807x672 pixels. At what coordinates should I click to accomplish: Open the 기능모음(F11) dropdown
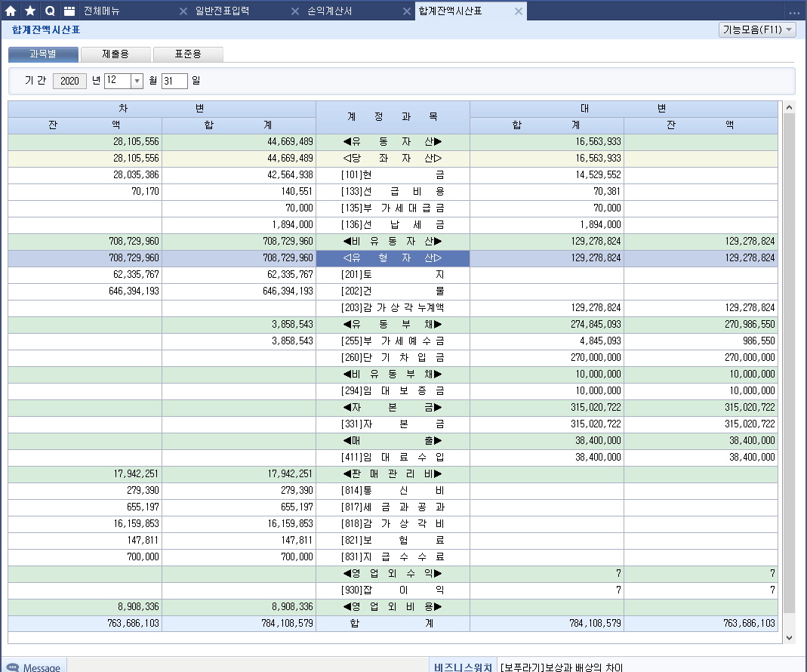coord(757,29)
